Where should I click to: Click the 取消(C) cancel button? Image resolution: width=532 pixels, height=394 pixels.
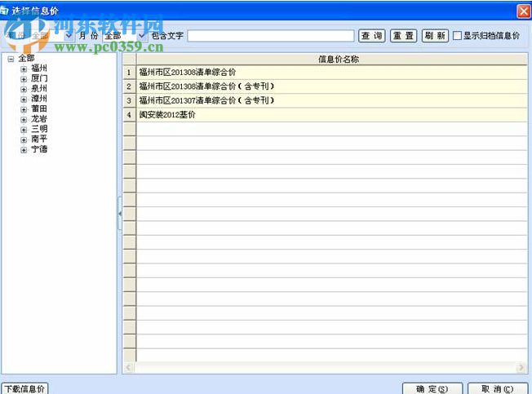(498, 388)
